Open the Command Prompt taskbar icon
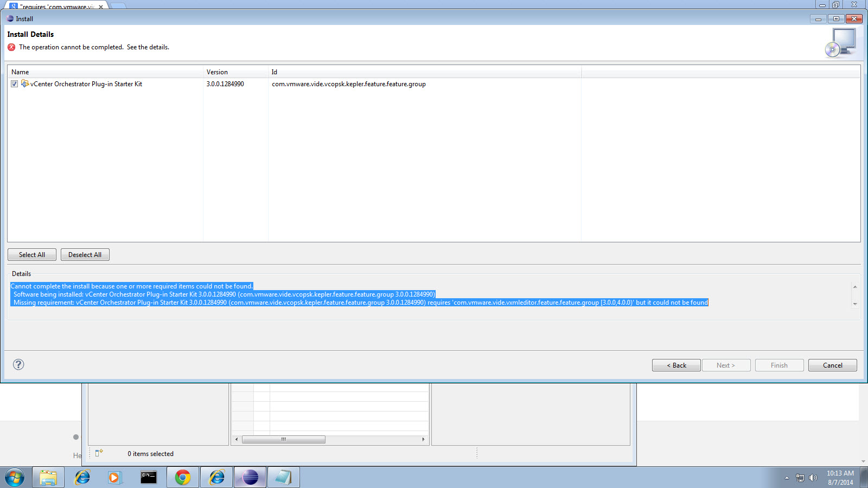This screenshot has width=868, height=488. pyautogui.click(x=149, y=477)
